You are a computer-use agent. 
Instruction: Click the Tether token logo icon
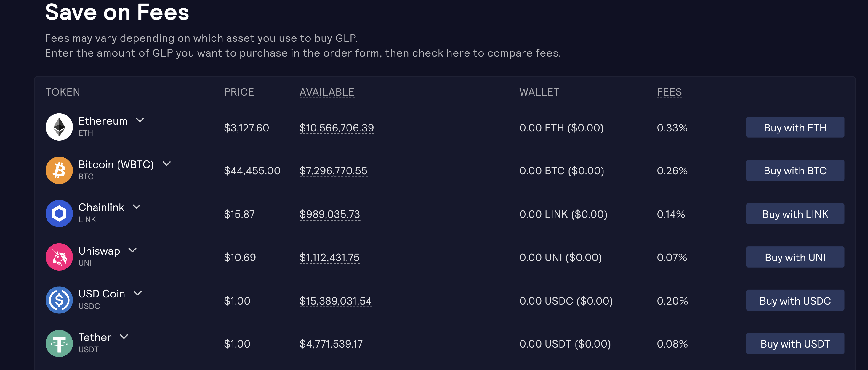59,343
